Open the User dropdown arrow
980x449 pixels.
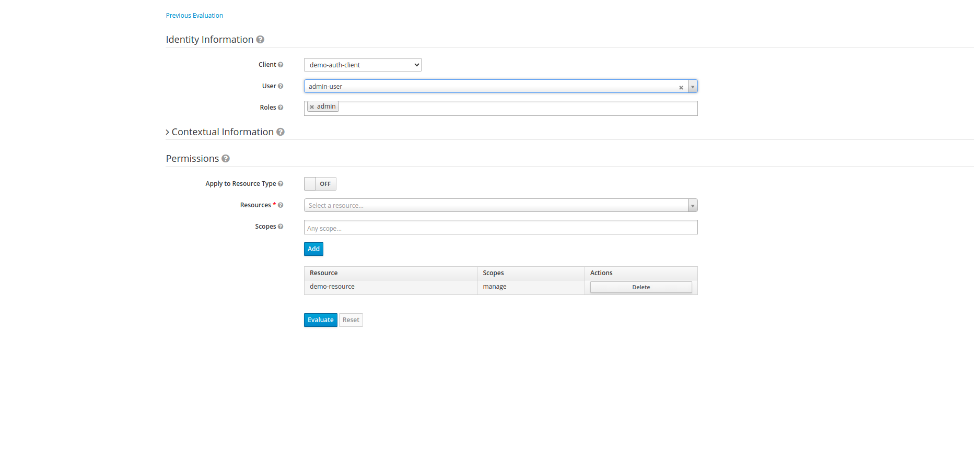(693, 87)
